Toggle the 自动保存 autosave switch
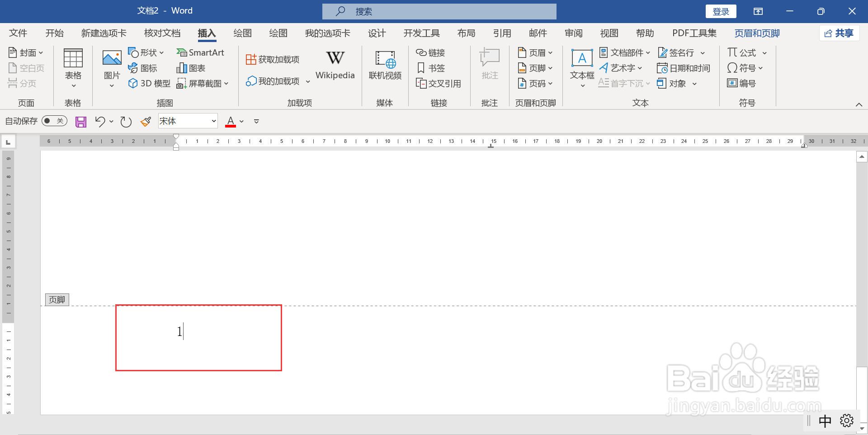 (x=54, y=121)
